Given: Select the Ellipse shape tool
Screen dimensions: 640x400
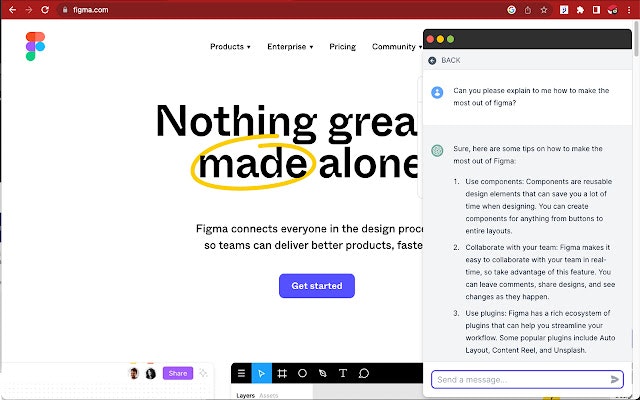Looking at the screenshot, I should click(x=302, y=373).
